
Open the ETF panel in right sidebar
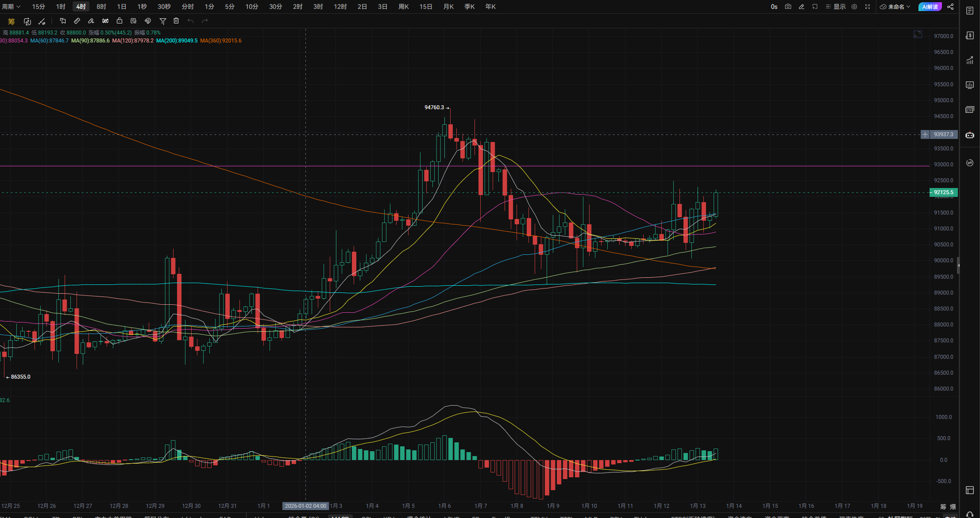[x=969, y=110]
